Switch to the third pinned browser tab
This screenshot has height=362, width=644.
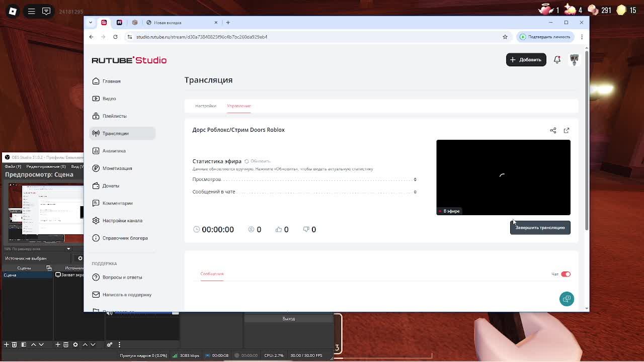[x=135, y=23]
